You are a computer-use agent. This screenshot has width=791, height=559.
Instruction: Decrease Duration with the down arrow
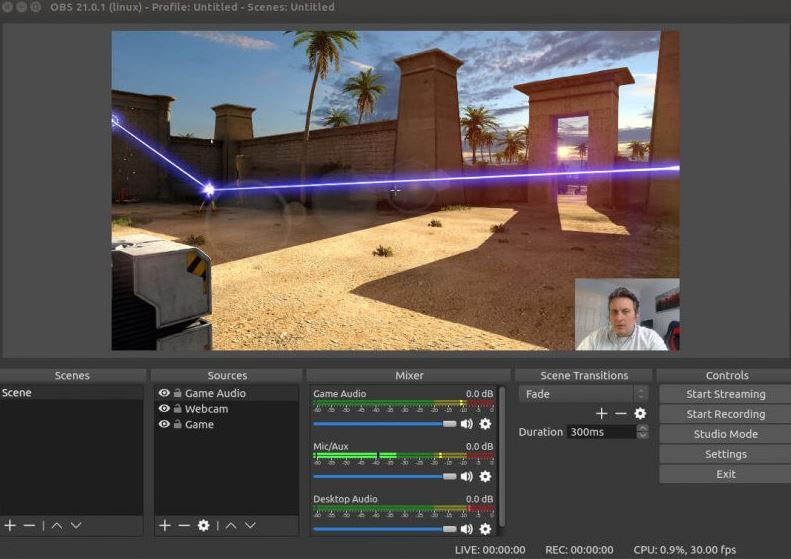(x=642, y=436)
